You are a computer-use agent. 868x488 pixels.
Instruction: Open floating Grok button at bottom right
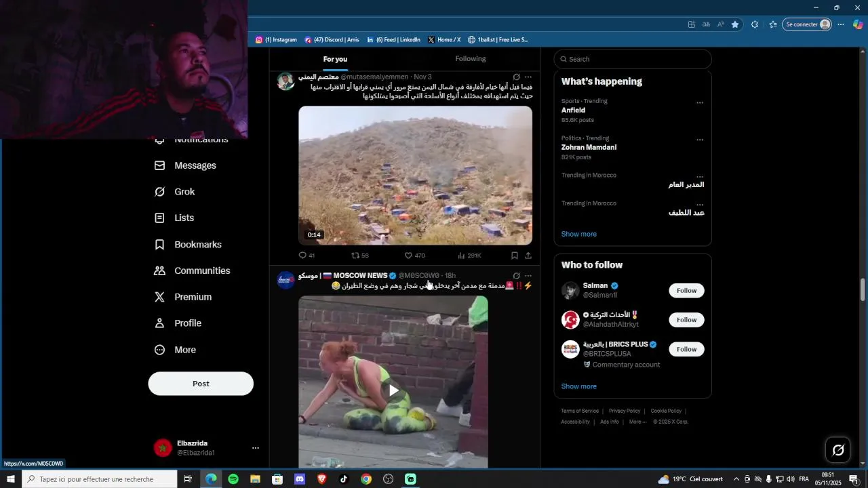click(838, 450)
